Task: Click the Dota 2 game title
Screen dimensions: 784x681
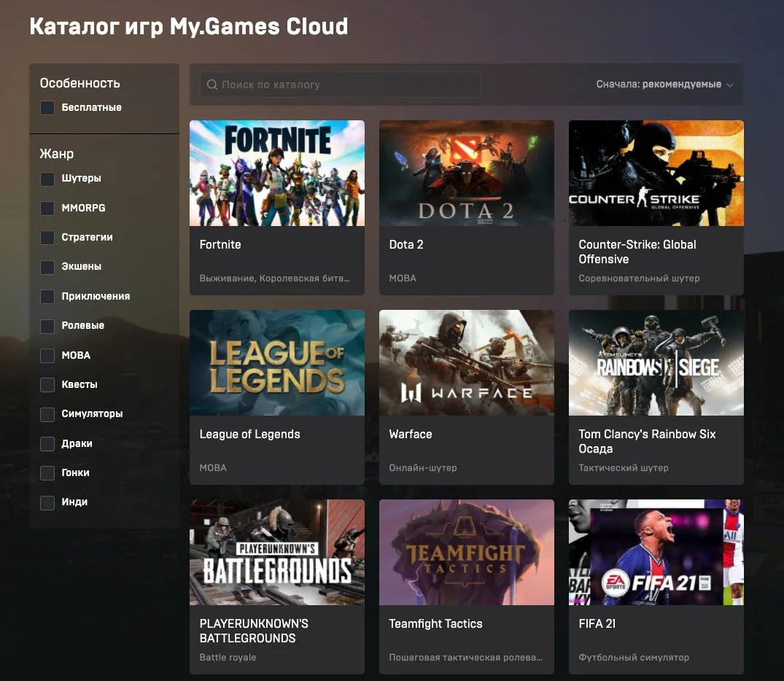Action: pyautogui.click(x=406, y=244)
